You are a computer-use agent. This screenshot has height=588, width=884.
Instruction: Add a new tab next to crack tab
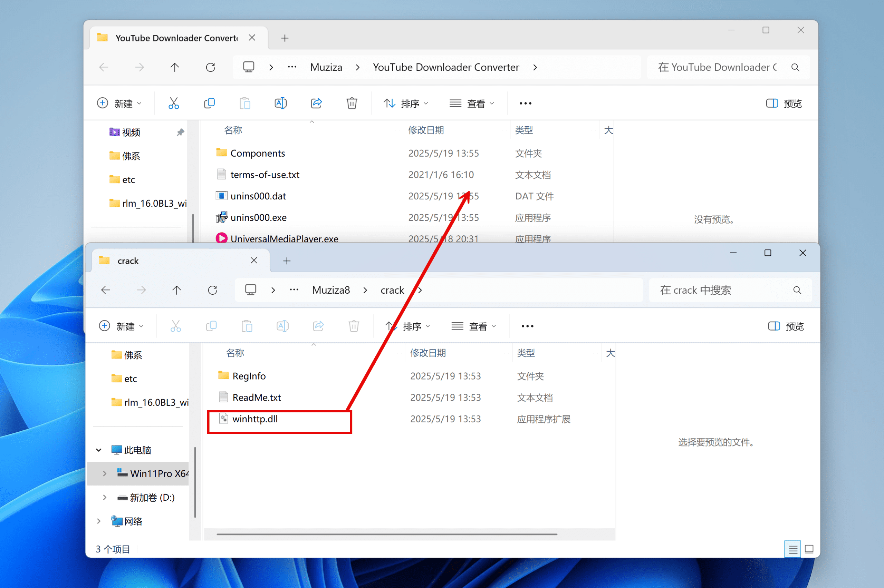click(x=287, y=261)
